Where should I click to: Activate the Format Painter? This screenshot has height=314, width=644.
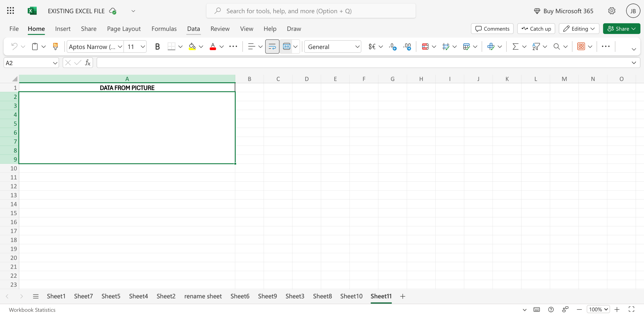point(55,47)
